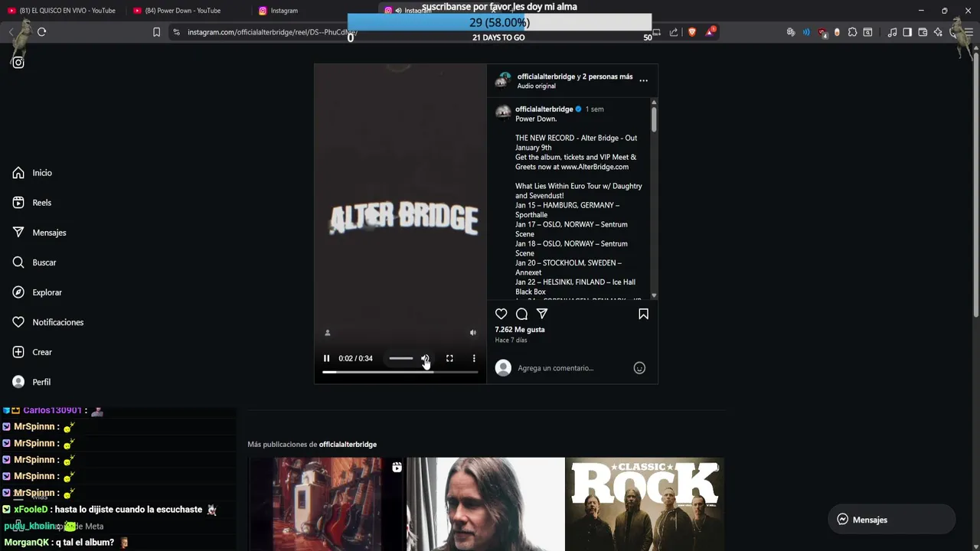Open Brave Rewards triangle icon
This screenshot has width=980, height=551.
pyautogui.click(x=710, y=32)
